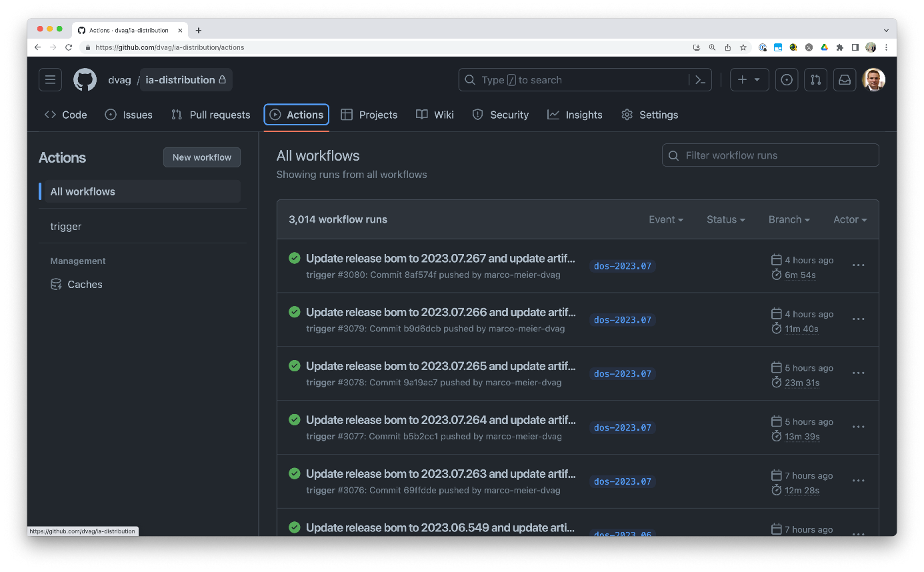924x572 pixels.
Task: Go to GitHub home via Octocat logo
Action: click(x=85, y=80)
